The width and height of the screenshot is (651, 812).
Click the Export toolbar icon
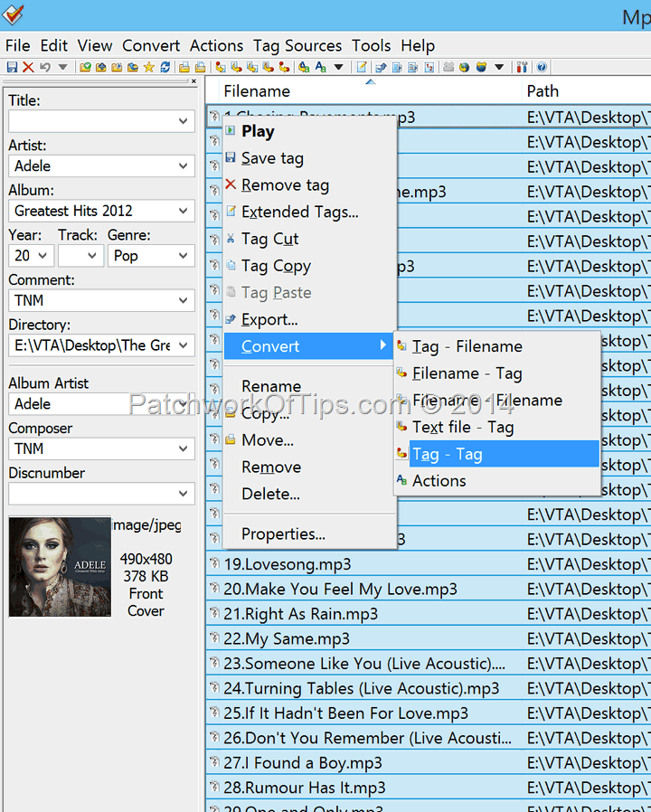(382, 67)
